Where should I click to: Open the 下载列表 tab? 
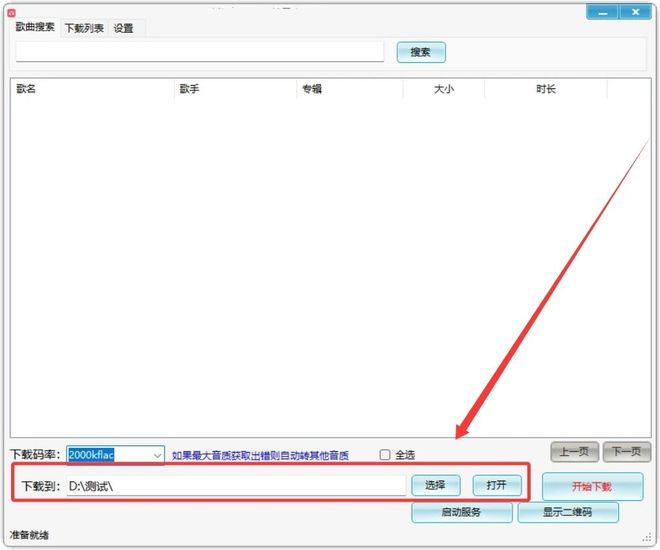84,28
